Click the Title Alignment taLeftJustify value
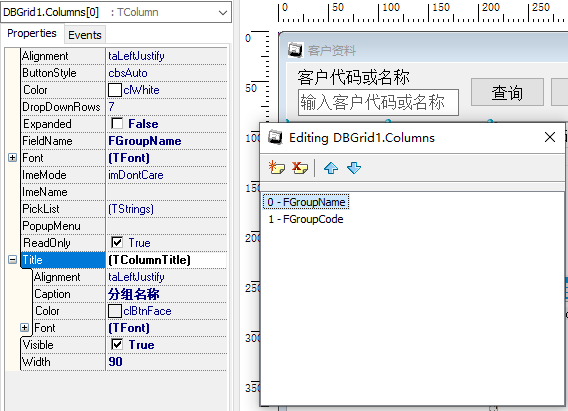This screenshot has width=568, height=411. (x=136, y=277)
